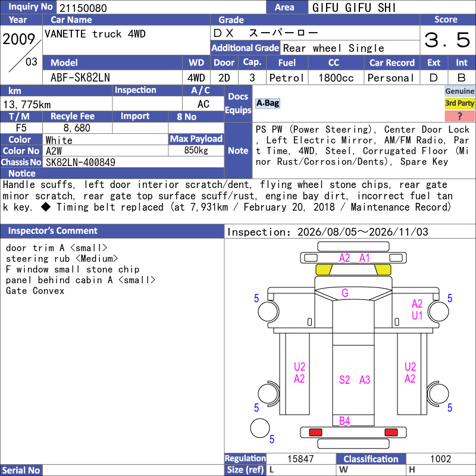Select the recycle fee 8,680
476x476 pixels.
77,128
